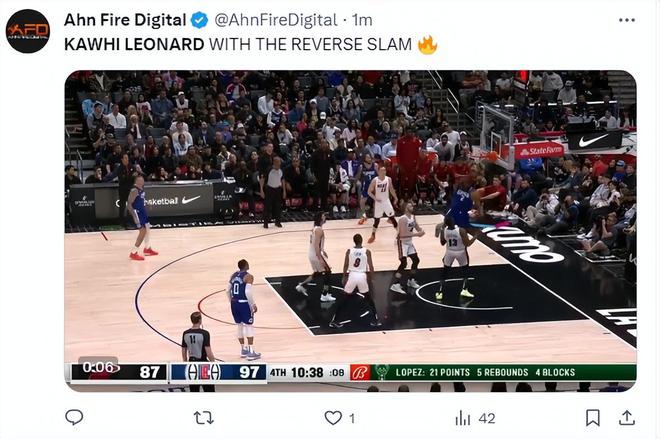
Task: Play the Kawhi Leonard dunk video
Action: [x=350, y=231]
